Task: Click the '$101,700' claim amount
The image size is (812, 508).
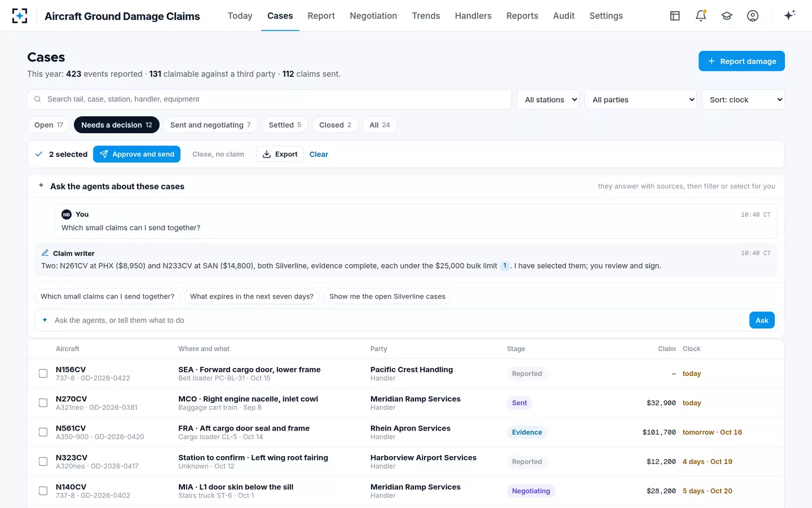Action: point(659,432)
